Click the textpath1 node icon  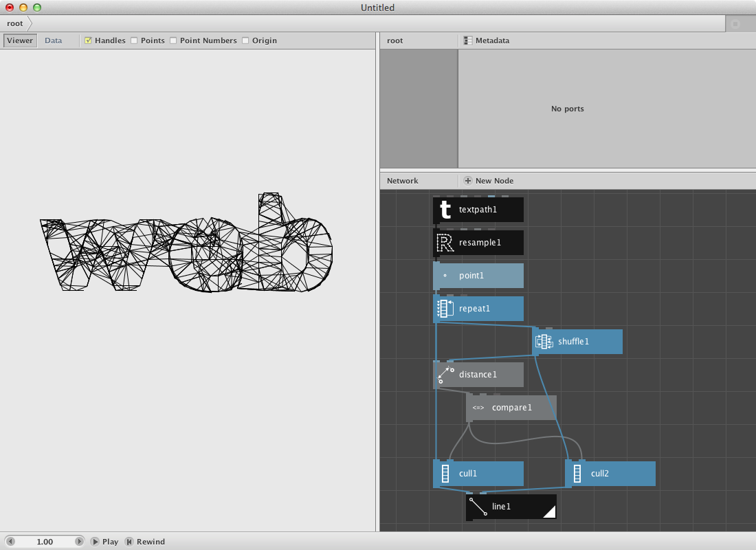click(x=445, y=210)
